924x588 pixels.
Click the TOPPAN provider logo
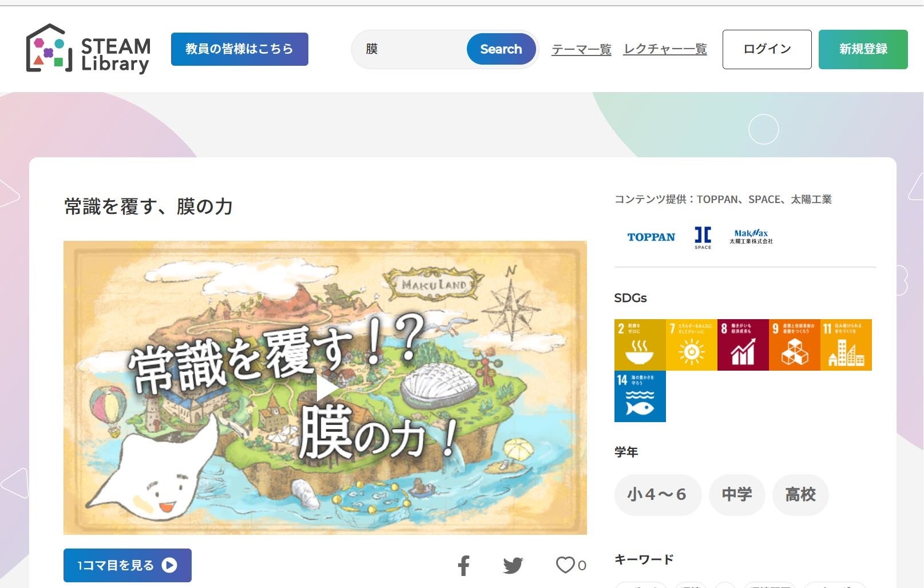pyautogui.click(x=651, y=237)
